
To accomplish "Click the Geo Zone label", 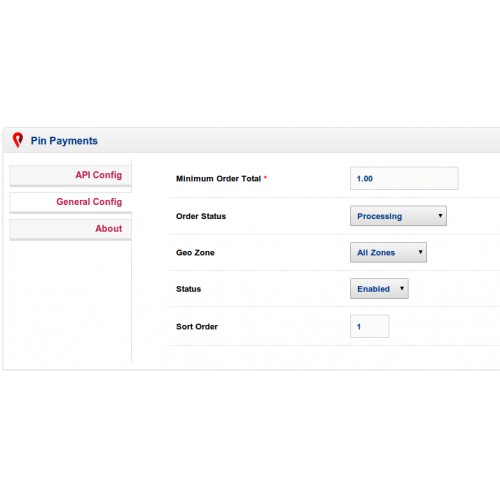I will [195, 253].
